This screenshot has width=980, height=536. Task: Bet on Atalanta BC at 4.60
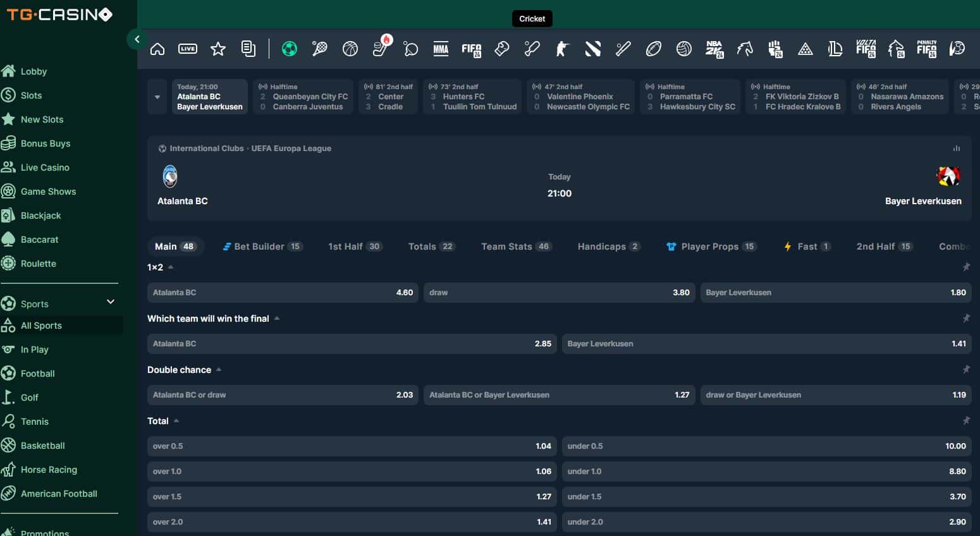click(x=283, y=293)
